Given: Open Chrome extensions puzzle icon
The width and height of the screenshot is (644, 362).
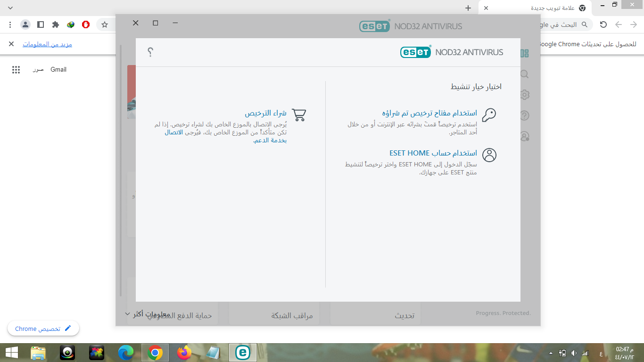Looking at the screenshot, I should click(x=56, y=25).
